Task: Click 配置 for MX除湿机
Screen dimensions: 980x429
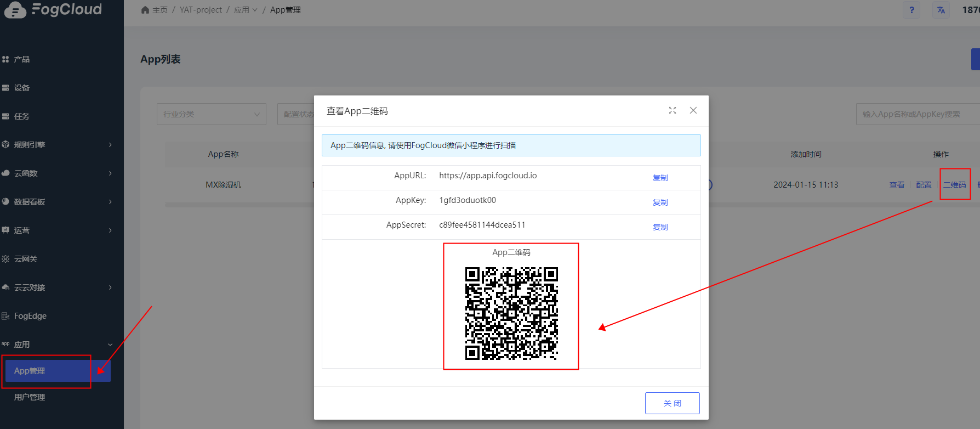Action: (x=924, y=185)
